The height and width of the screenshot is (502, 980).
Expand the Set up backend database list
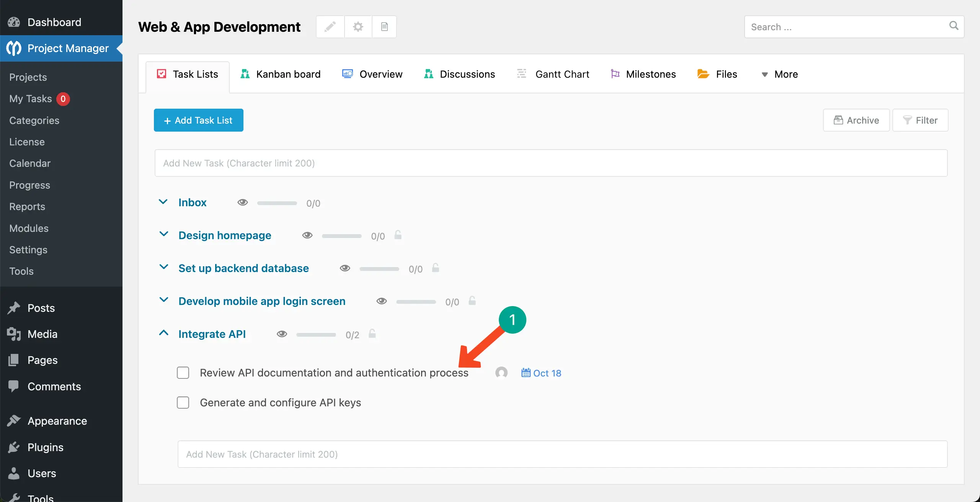(163, 267)
